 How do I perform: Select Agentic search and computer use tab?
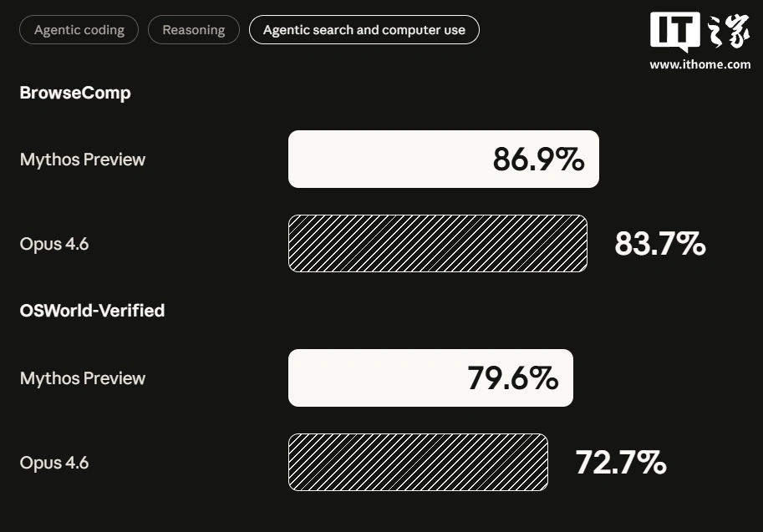364,30
